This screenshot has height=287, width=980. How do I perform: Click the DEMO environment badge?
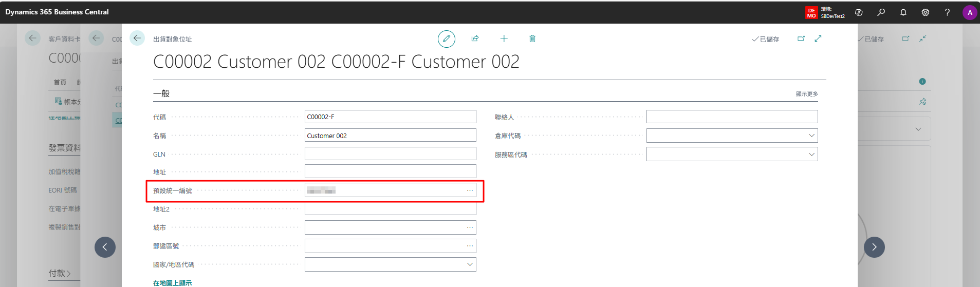(811, 13)
